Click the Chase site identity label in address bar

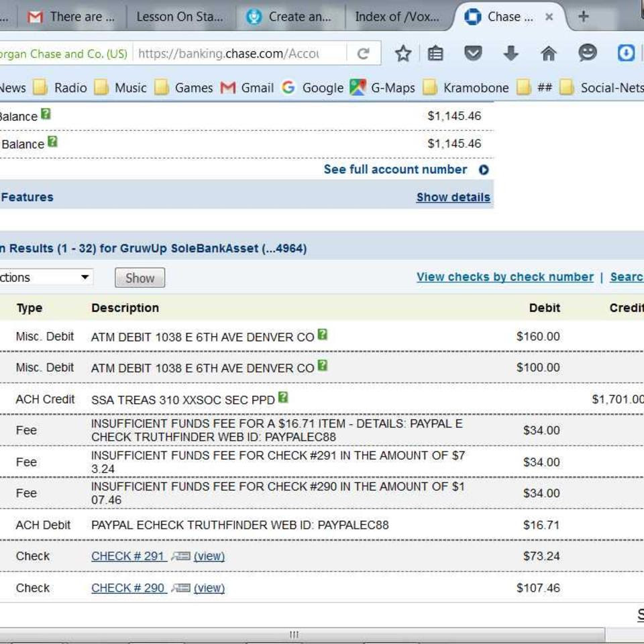coord(64,54)
